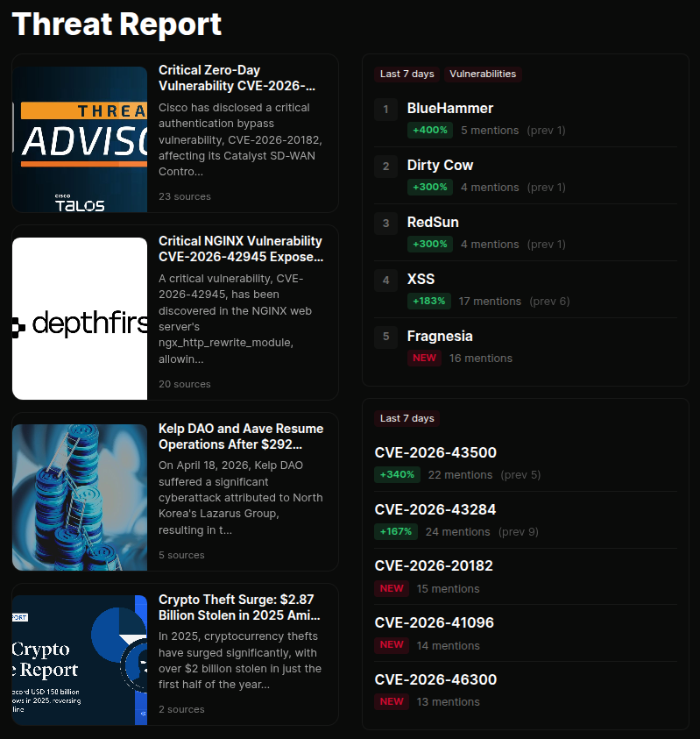This screenshot has height=739, width=700.
Task: Click the Last 7 days tag above BlueHammer
Action: point(407,74)
